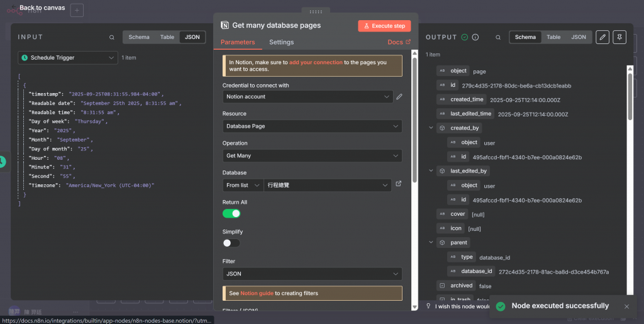Switch OUTPUT panel to Table view
644x324 pixels.
coord(553,37)
